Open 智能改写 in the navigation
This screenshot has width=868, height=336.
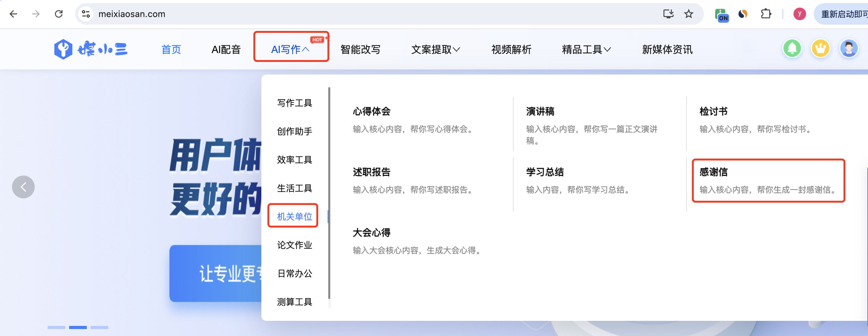tap(360, 50)
